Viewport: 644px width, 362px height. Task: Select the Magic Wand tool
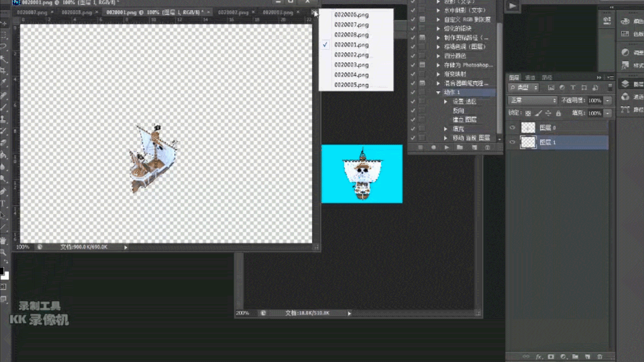pyautogui.click(x=3, y=59)
